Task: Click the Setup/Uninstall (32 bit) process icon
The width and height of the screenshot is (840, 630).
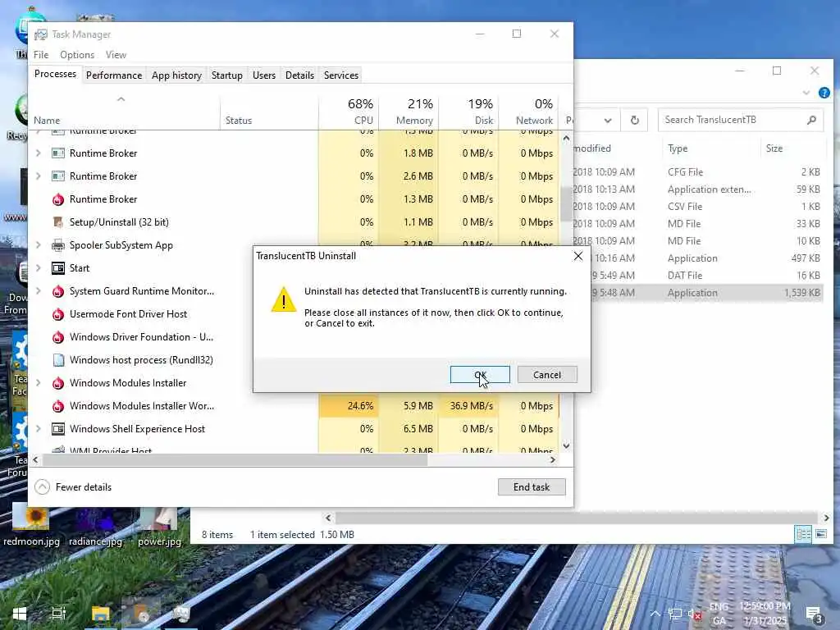Action: 58,221
